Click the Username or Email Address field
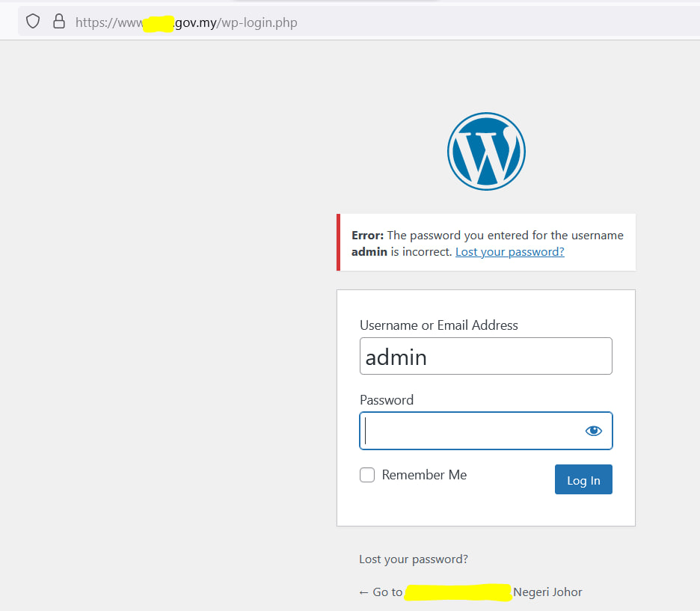The height and width of the screenshot is (611, 700). 486,356
